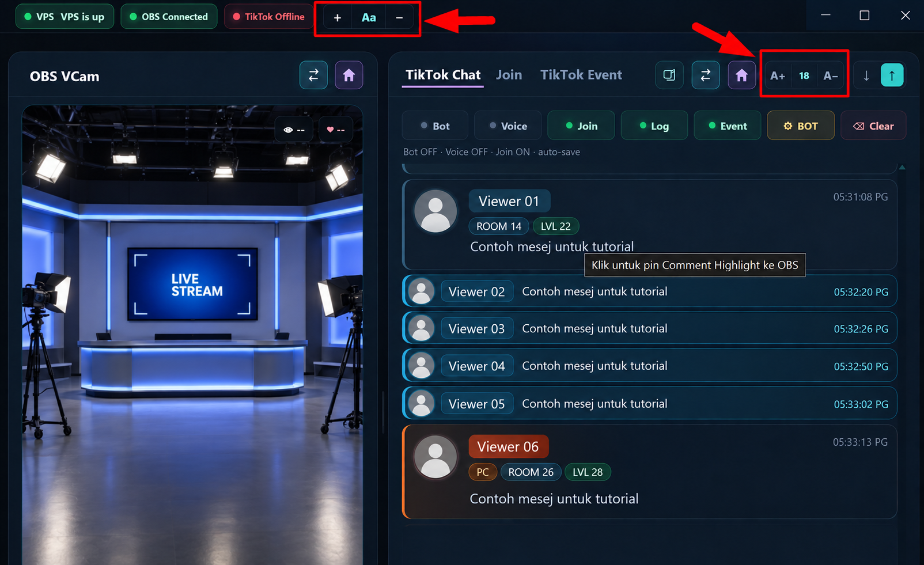This screenshot has width=924, height=565.
Task: Click the ROOM 14 tag on Viewer 01
Action: click(x=499, y=226)
